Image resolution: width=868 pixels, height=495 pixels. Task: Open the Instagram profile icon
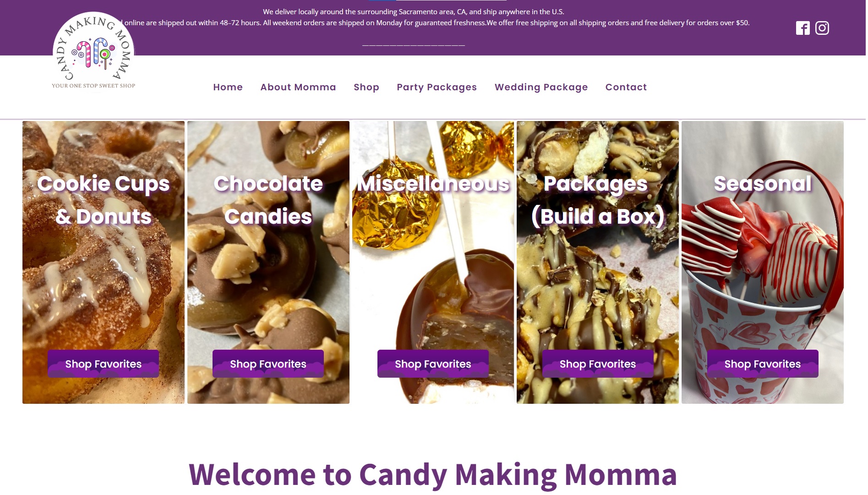tap(822, 28)
